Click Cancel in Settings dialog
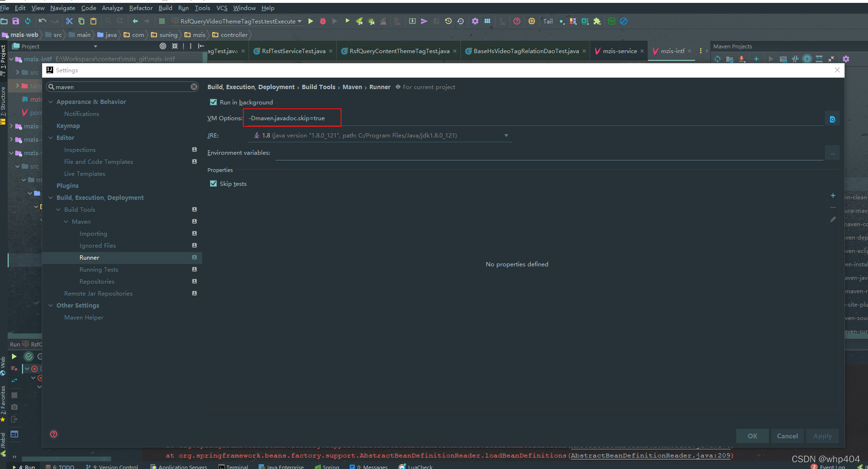Screen dimensions: 868x469 click(787, 436)
